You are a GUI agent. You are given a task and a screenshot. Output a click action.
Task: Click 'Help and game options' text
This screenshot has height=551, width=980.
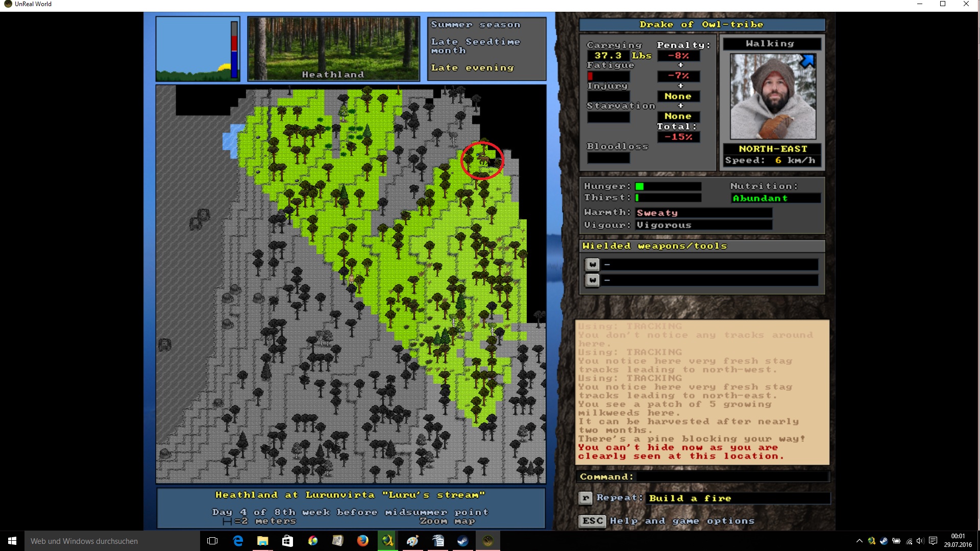click(682, 521)
